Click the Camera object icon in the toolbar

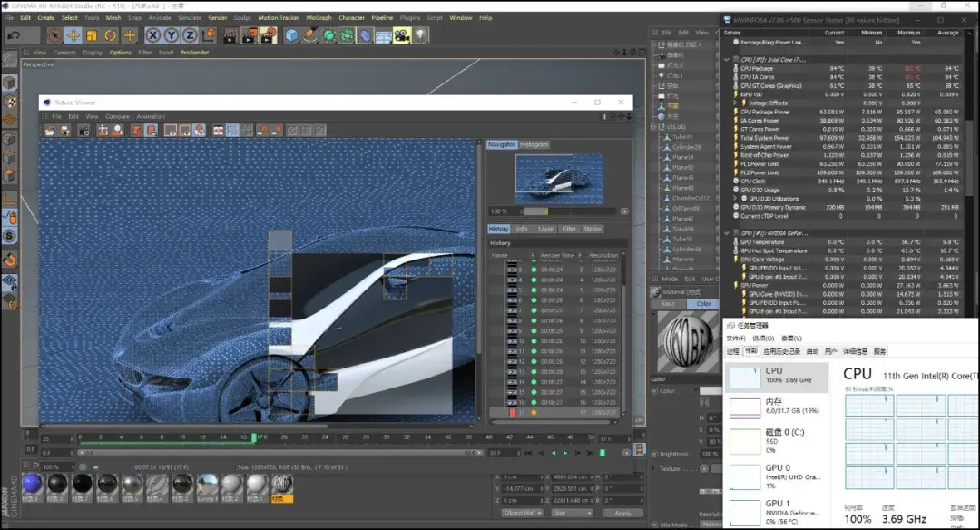(x=402, y=35)
